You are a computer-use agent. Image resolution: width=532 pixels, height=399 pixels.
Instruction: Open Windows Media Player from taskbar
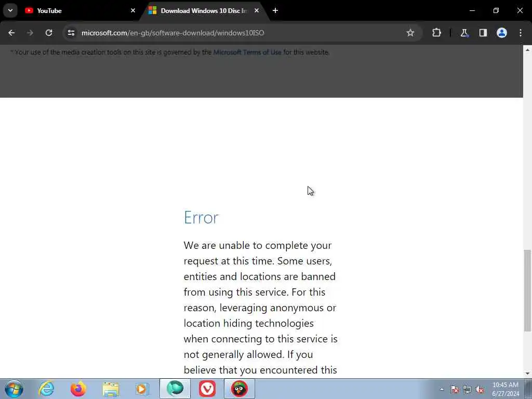[x=142, y=389]
